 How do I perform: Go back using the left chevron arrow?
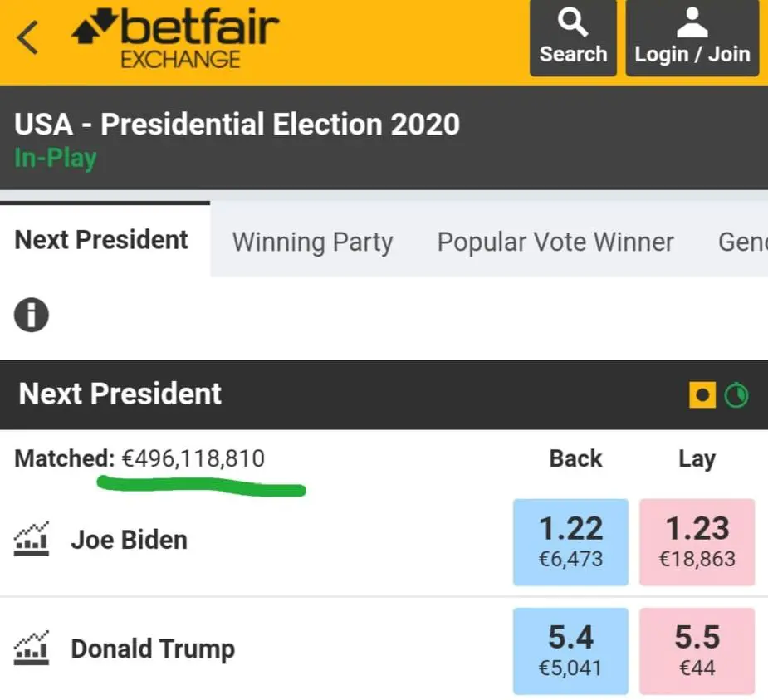point(27,37)
